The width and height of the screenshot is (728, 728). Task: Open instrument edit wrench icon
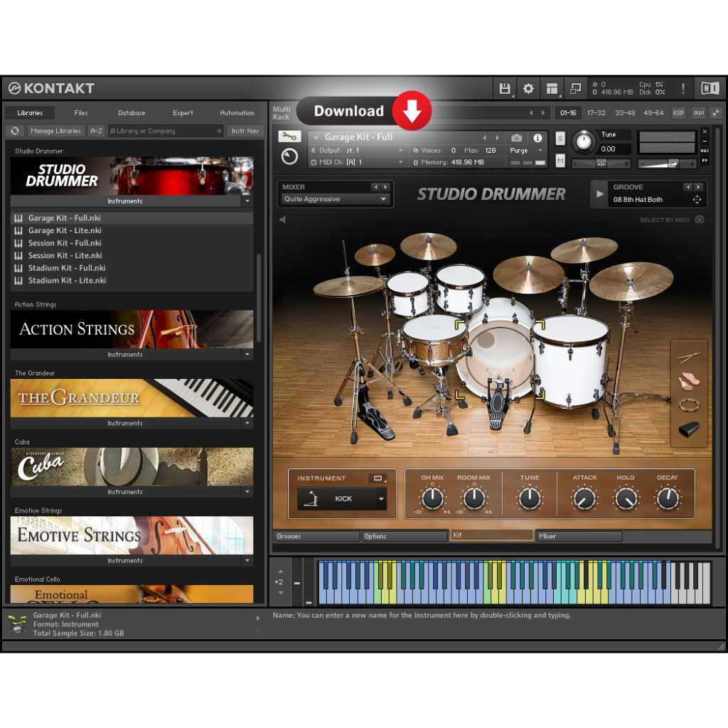pyautogui.click(x=289, y=136)
